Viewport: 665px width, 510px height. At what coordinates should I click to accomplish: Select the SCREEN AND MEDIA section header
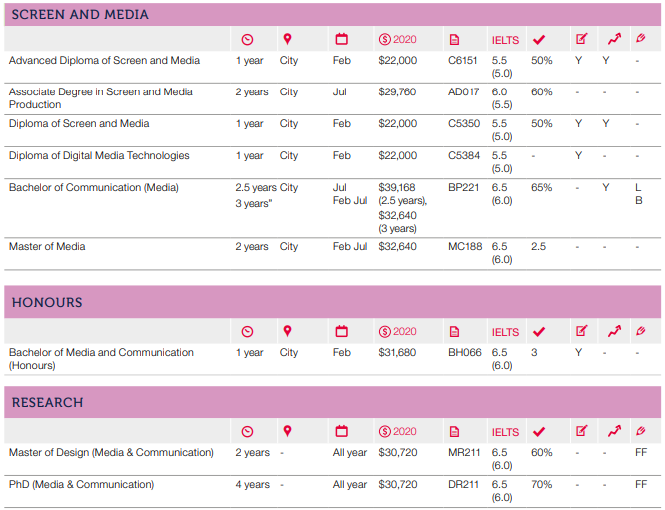click(x=80, y=15)
